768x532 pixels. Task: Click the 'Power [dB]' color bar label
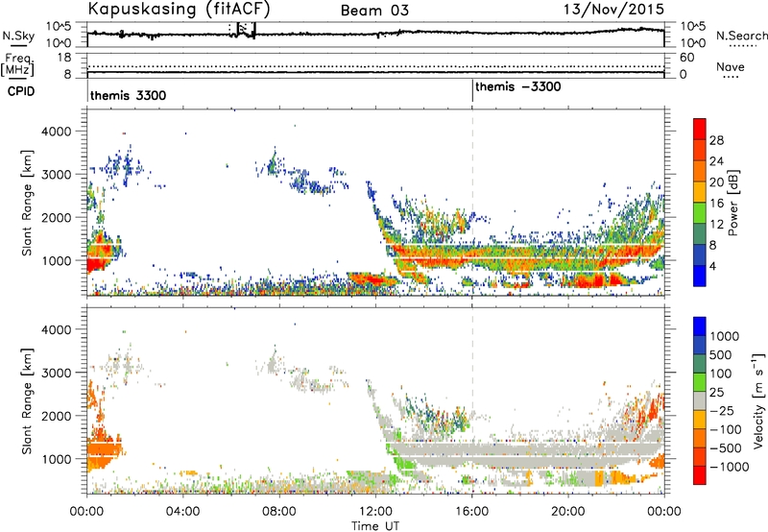tap(732, 203)
